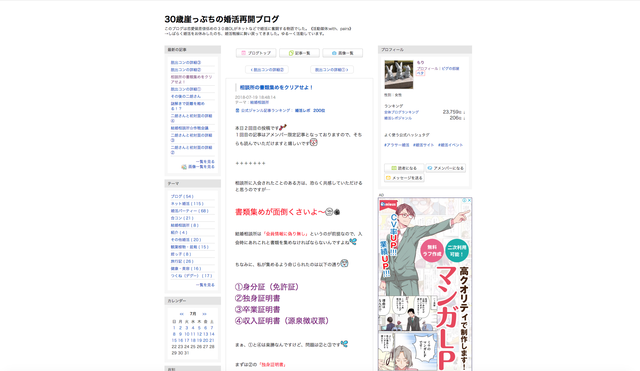
Task: Go to previous article via left-chevron link
Action: point(267,70)
